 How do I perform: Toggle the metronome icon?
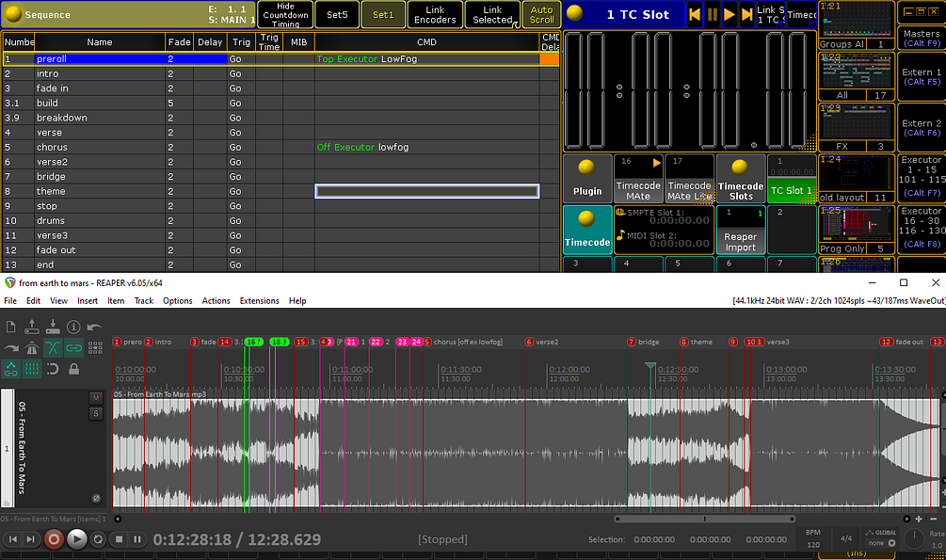(x=32, y=348)
